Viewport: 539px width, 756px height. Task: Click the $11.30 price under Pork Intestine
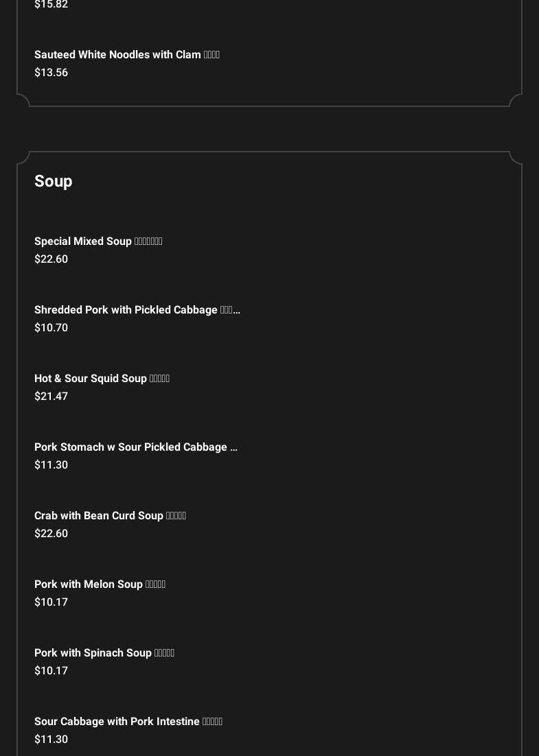pyautogui.click(x=51, y=740)
